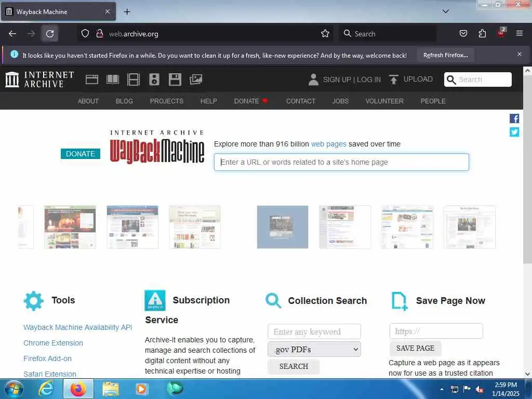
Task: Open the tracking protection shield icon
Action: [x=85, y=34]
